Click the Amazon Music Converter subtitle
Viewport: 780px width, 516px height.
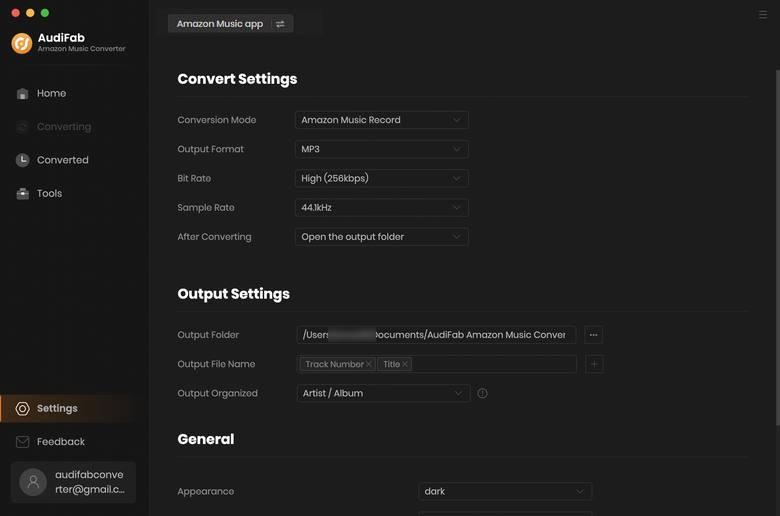(x=82, y=49)
